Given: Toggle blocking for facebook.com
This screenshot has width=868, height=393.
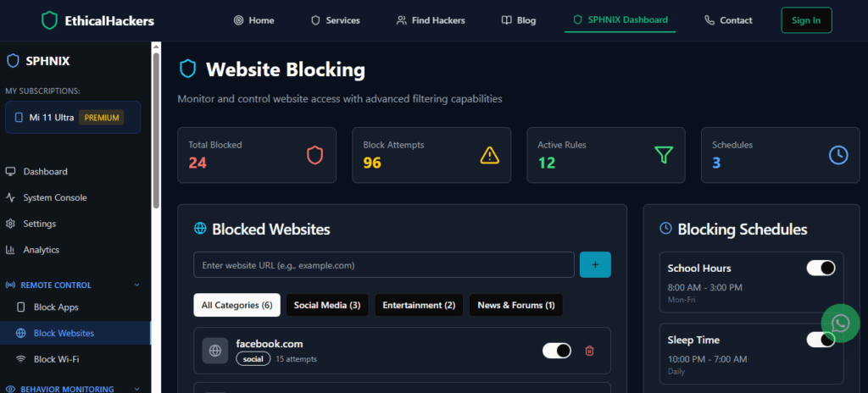Looking at the screenshot, I should point(557,351).
